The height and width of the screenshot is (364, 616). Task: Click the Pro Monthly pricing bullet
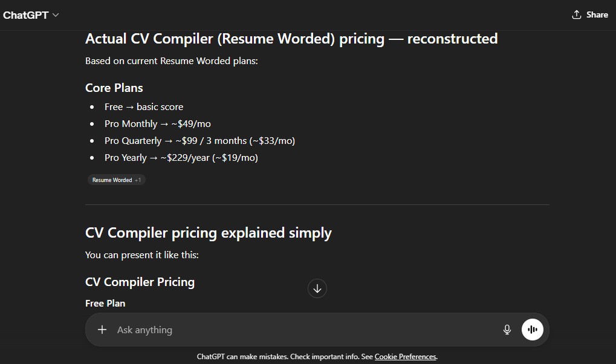tap(157, 123)
